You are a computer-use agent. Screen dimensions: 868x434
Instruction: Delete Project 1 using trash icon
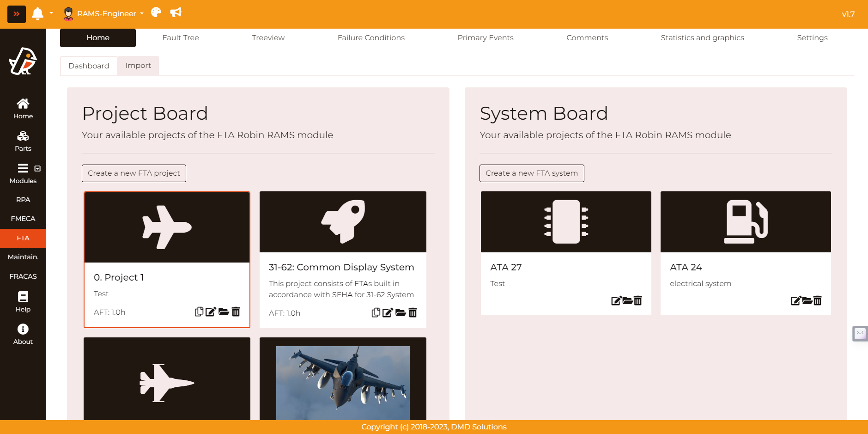236,312
